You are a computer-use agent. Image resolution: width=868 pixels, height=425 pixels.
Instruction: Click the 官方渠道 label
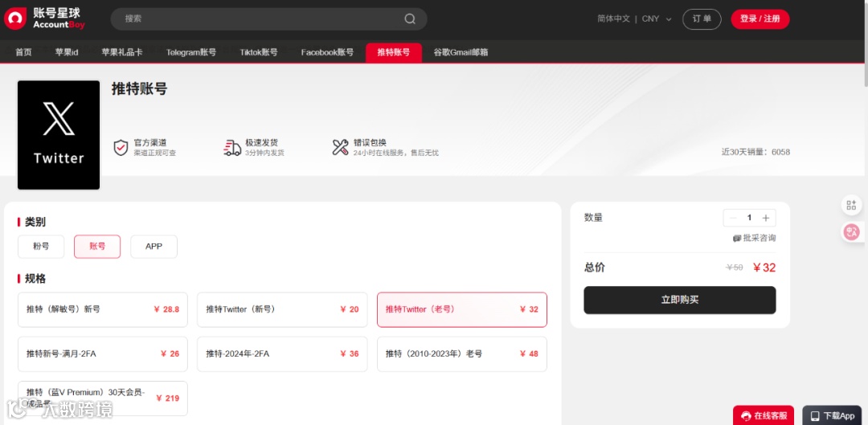click(150, 143)
